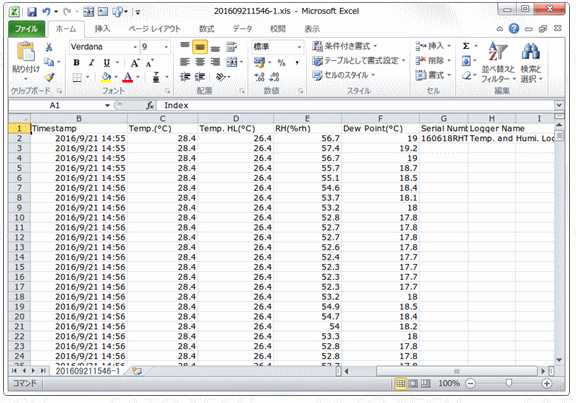Click the decrease indent icon
Screen dimensions: 576x403
point(185,77)
